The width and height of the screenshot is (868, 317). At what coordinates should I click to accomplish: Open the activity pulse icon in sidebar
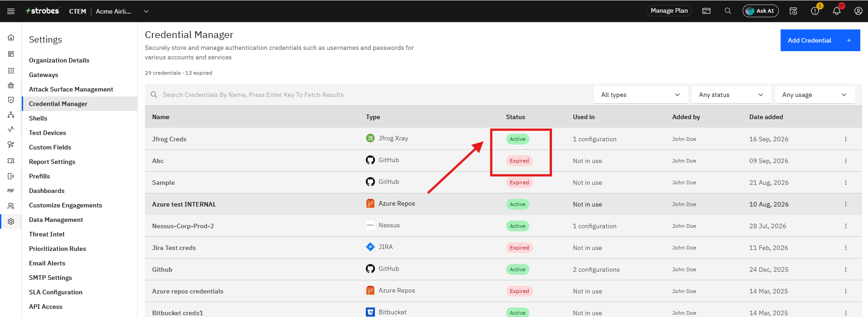(11, 129)
